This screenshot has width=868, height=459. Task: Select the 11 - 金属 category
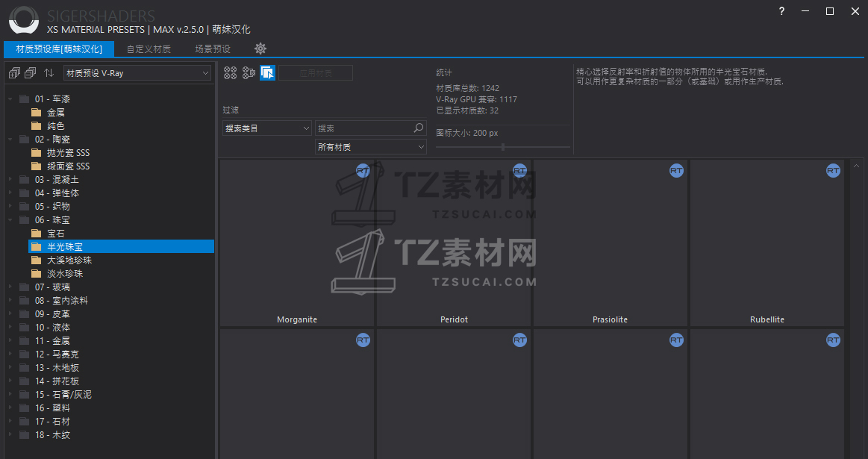52,340
